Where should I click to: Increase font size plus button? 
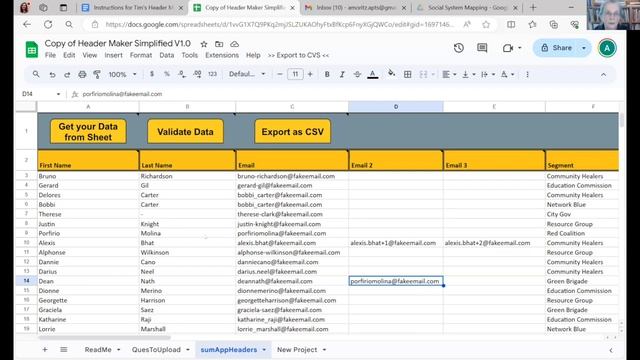[310, 74]
